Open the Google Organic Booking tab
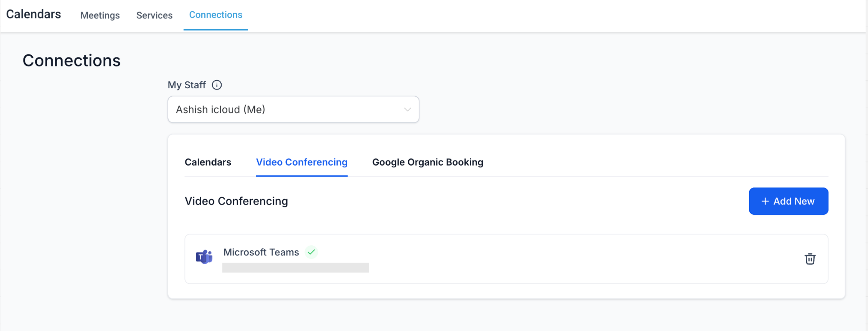868x331 pixels. tap(427, 162)
